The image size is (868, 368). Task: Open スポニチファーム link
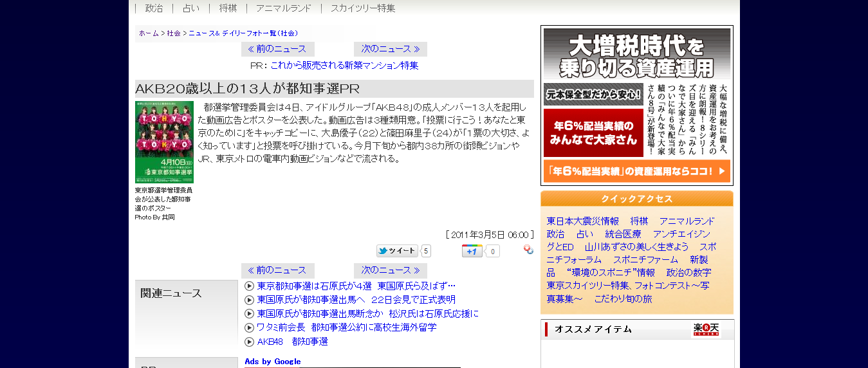(x=645, y=260)
